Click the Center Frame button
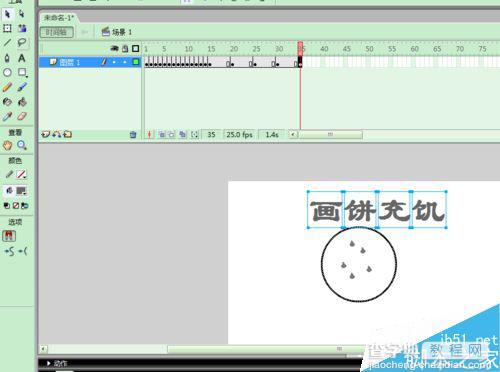500x372 pixels. [x=149, y=135]
